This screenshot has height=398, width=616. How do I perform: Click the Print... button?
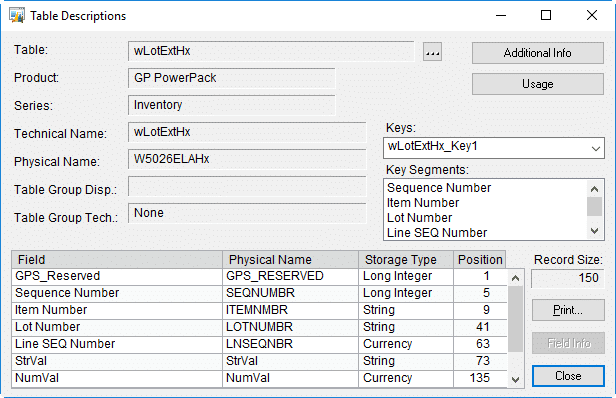pos(568,310)
